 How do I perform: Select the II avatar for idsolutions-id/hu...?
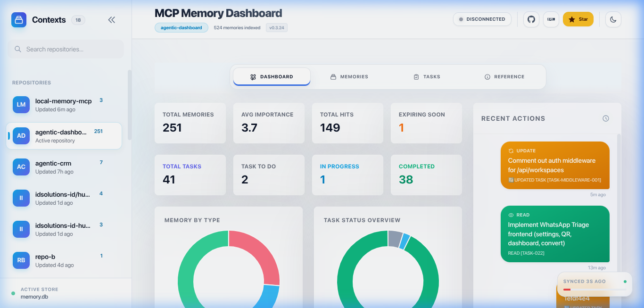coord(21,198)
